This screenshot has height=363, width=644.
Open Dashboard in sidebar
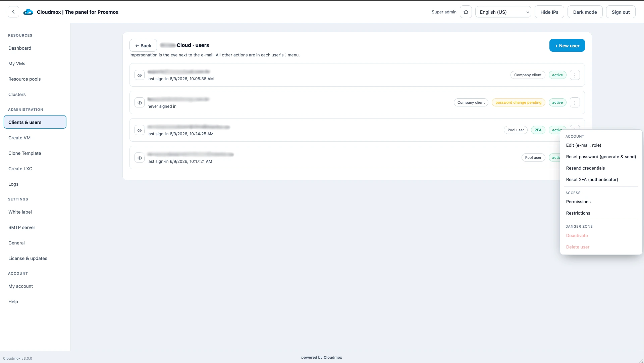click(35, 48)
